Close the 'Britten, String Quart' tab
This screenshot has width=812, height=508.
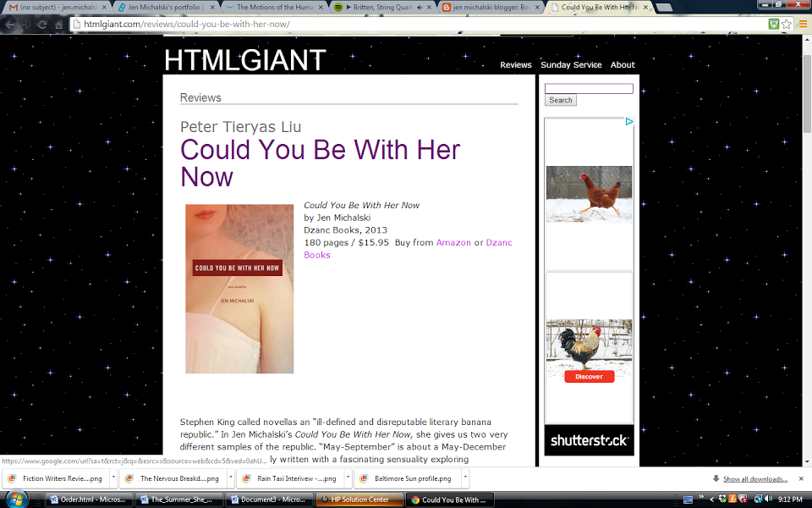click(429, 8)
